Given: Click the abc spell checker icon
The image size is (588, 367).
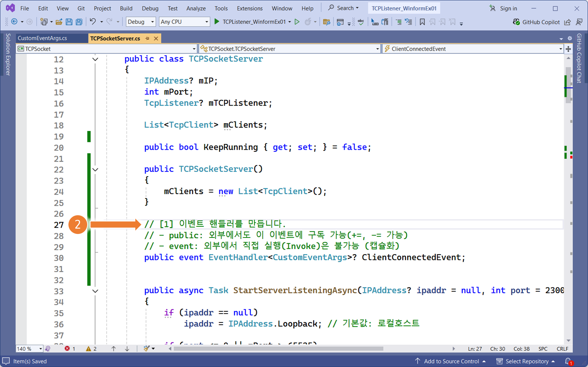Looking at the screenshot, I should point(361,22).
